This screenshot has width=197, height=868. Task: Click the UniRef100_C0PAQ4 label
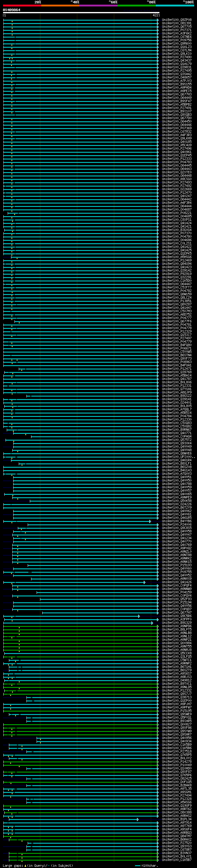[x=177, y=436]
